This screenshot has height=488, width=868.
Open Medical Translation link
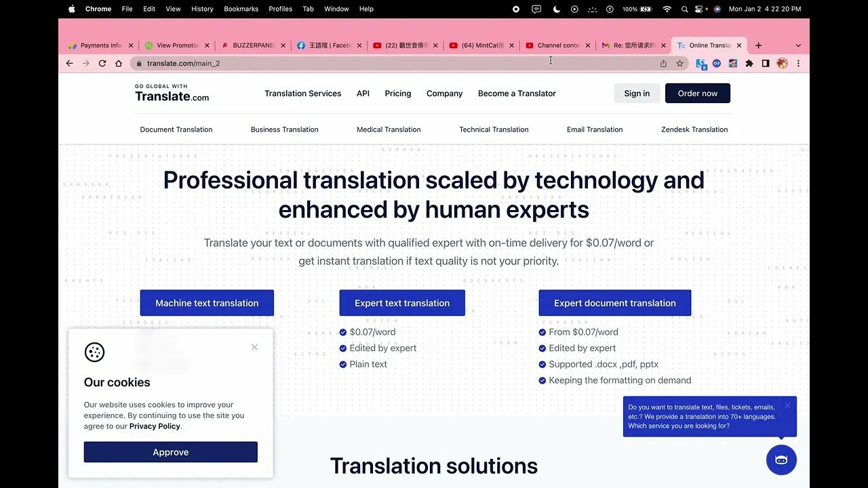click(x=389, y=129)
